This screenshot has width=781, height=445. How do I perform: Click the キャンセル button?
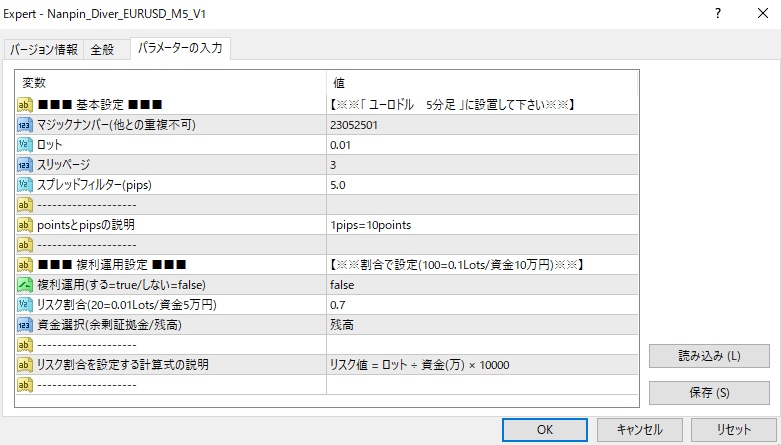click(x=640, y=430)
